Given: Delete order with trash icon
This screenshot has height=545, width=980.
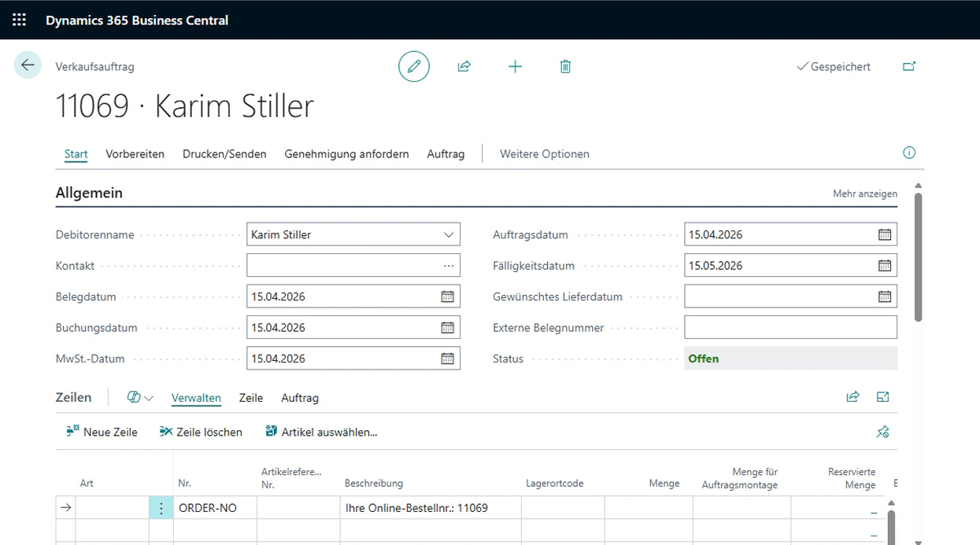Looking at the screenshot, I should pyautogui.click(x=565, y=66).
